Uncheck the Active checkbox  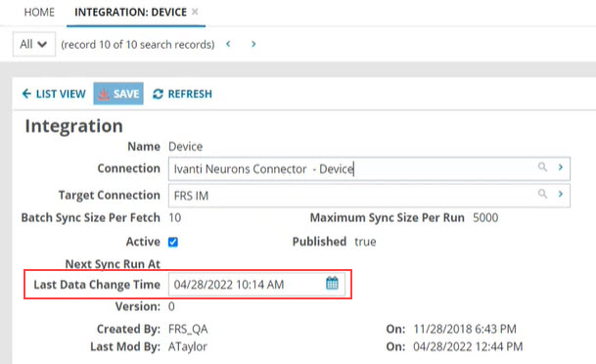pos(173,242)
